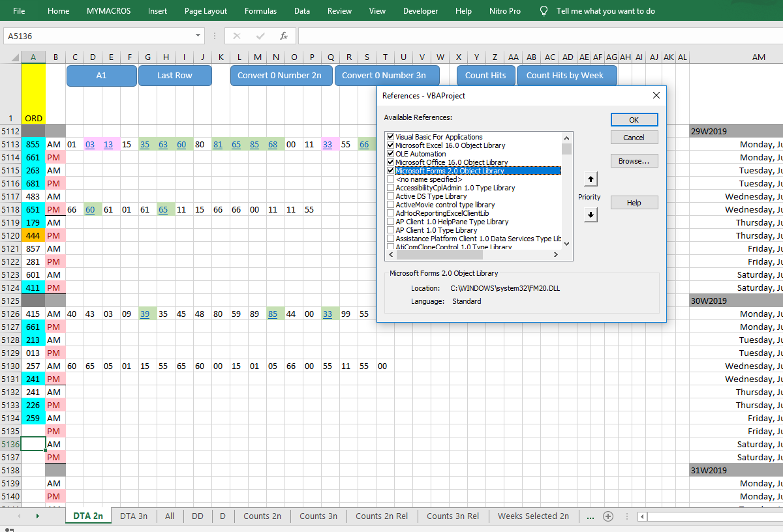Click the priority down arrow button
The image size is (783, 532).
[x=591, y=214]
